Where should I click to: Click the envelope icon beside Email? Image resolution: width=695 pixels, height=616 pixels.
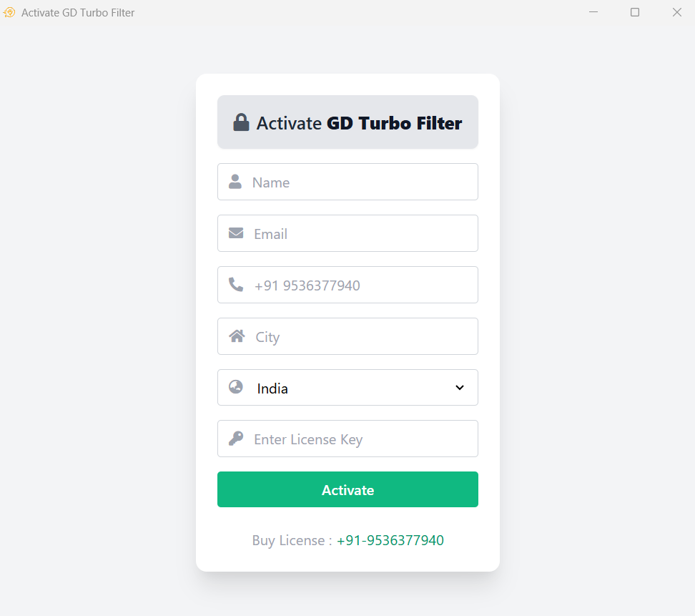click(x=236, y=233)
